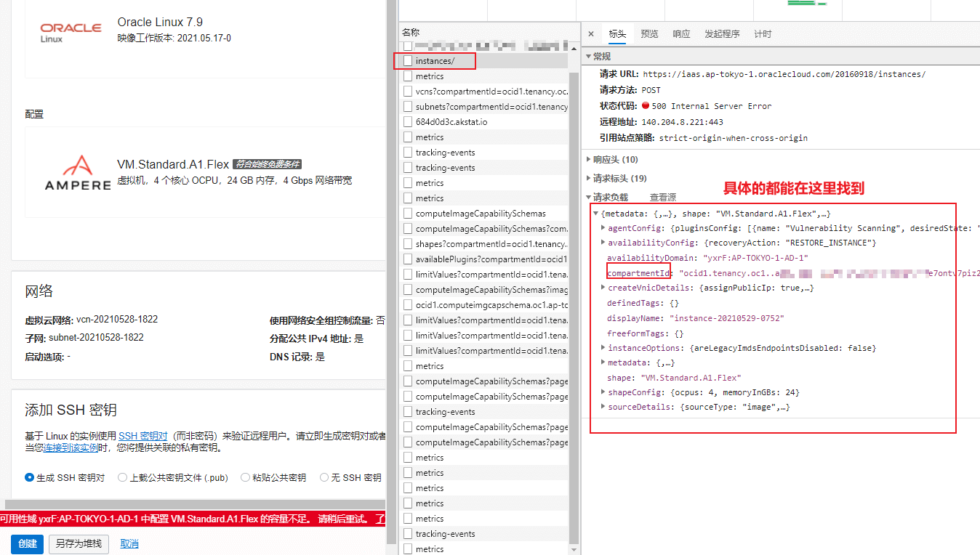Click the Oracle Linux logo
The height and width of the screenshot is (555, 980).
(70, 31)
